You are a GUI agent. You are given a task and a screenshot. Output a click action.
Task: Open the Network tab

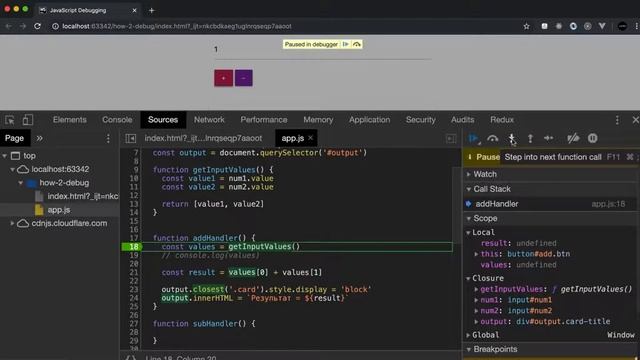point(209,120)
